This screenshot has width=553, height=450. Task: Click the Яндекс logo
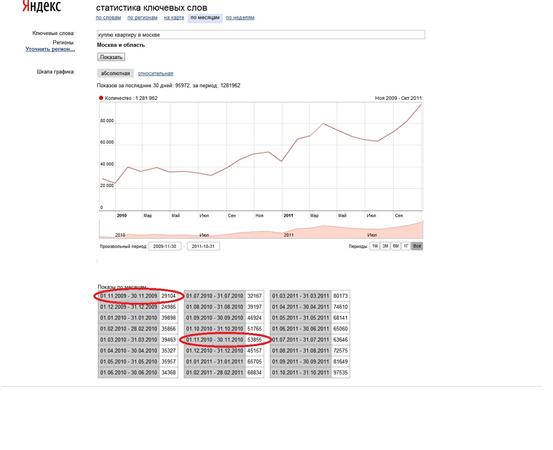(x=41, y=6)
